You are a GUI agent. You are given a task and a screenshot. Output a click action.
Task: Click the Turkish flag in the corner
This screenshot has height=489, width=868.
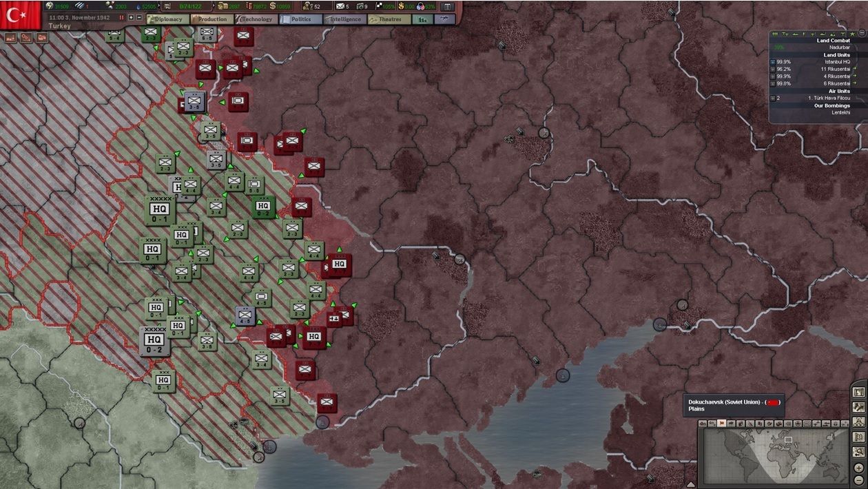(x=20, y=14)
